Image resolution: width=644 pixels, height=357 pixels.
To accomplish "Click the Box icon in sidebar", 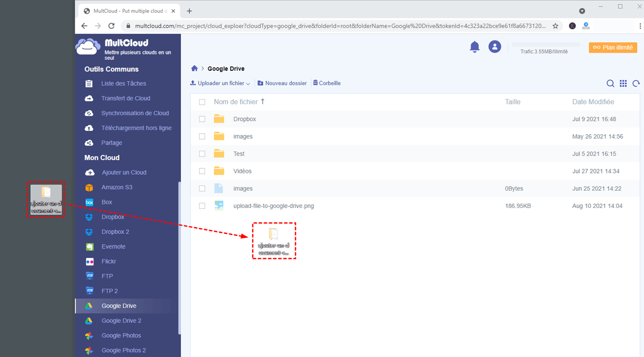I will 89,203.
